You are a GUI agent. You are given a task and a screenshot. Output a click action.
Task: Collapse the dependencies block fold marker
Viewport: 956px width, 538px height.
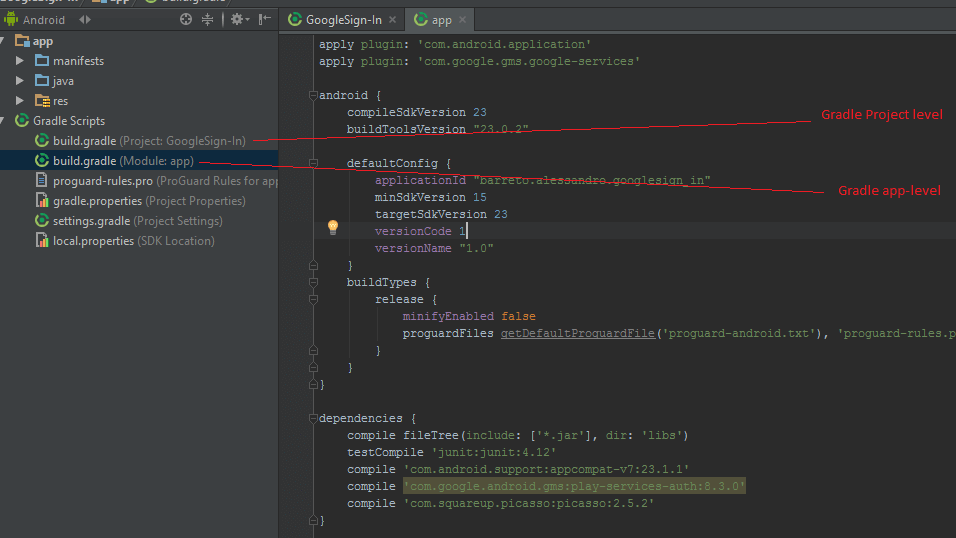(313, 418)
